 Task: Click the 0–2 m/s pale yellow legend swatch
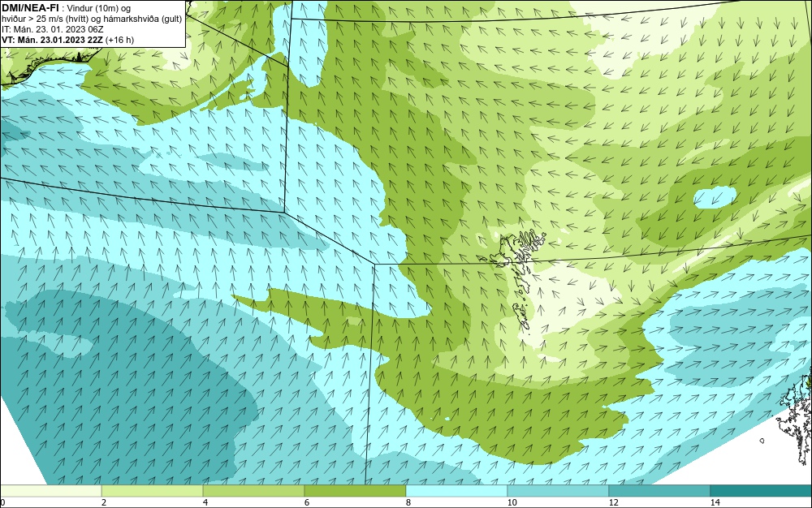[50, 491]
